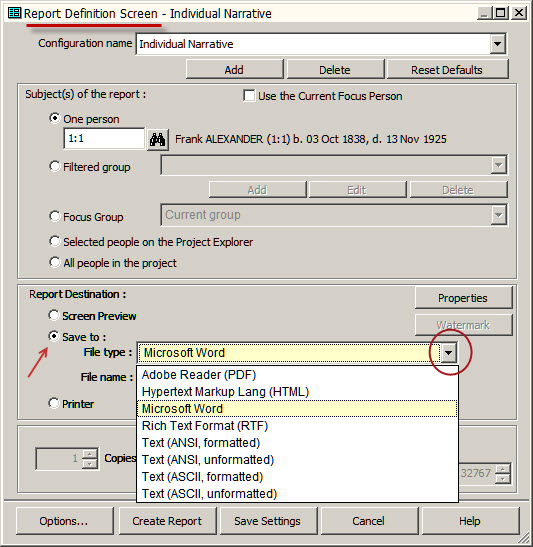Collapse the File type dropdown arrow
The image size is (533, 547).
click(x=449, y=353)
